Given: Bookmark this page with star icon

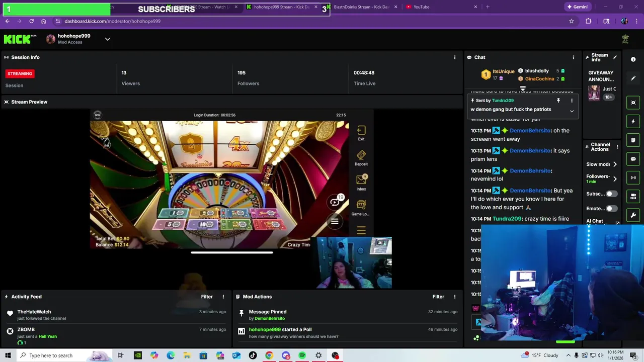Looking at the screenshot, I should [x=572, y=21].
